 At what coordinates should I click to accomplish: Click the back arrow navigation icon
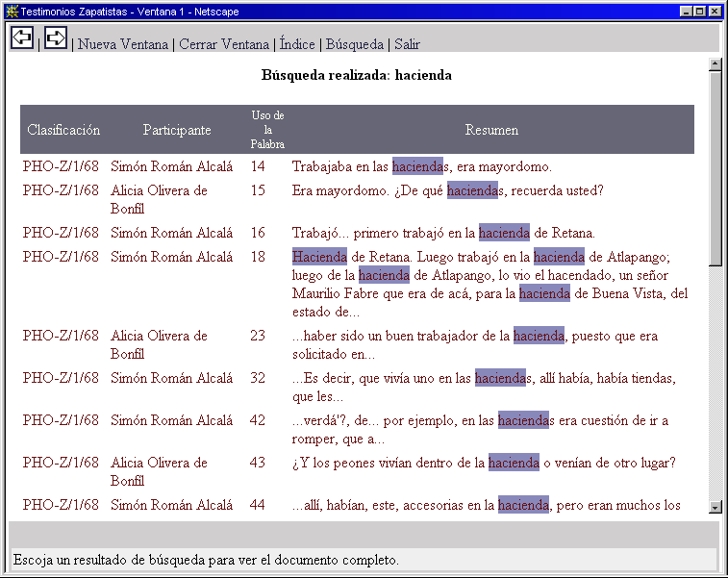[21, 38]
